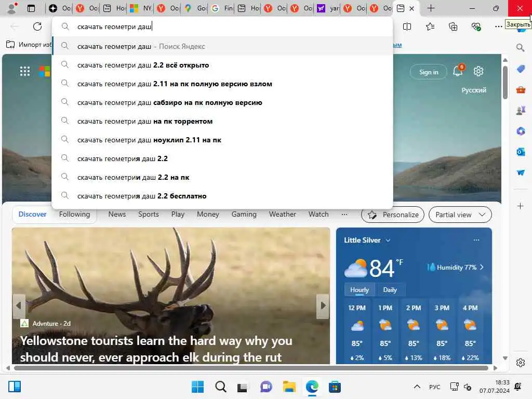Click the vertical page scrollbar thumb
Screen dimensions: 532x399
(505, 83)
